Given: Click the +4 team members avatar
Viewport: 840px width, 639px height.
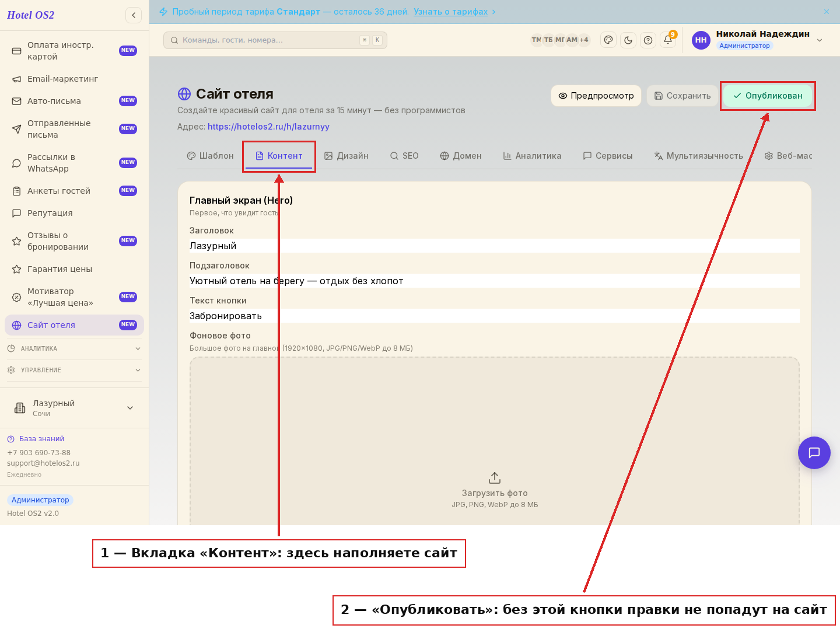Looking at the screenshot, I should click(x=584, y=40).
